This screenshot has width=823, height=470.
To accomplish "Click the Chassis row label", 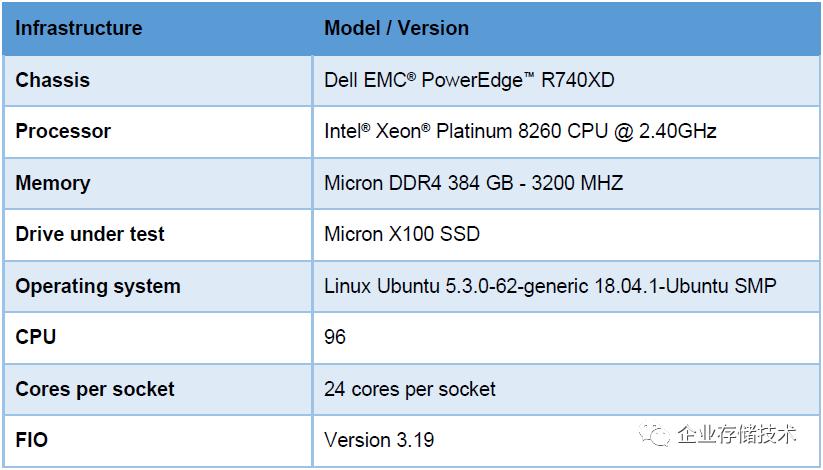I will tap(53, 80).
